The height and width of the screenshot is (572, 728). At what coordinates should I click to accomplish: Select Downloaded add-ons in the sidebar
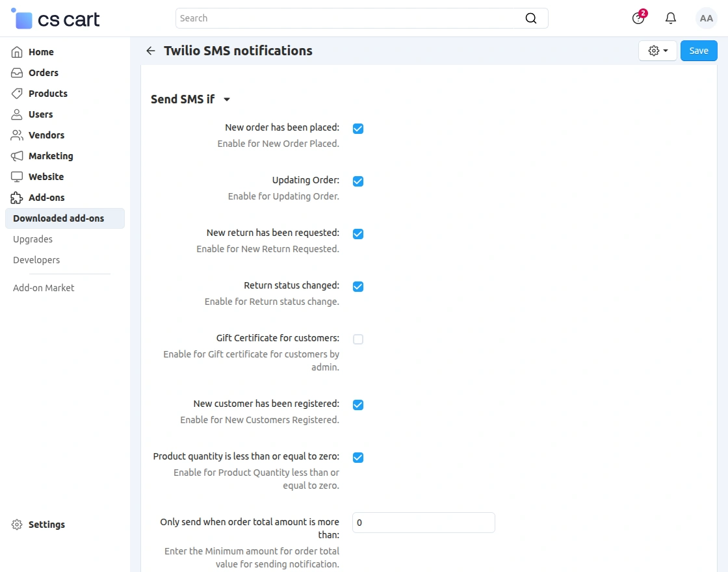[58, 218]
